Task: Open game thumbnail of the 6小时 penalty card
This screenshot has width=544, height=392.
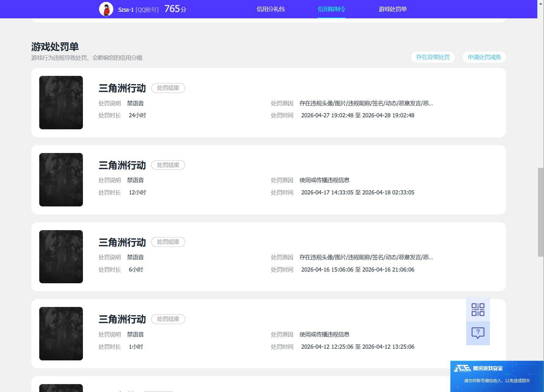Action: (61, 257)
